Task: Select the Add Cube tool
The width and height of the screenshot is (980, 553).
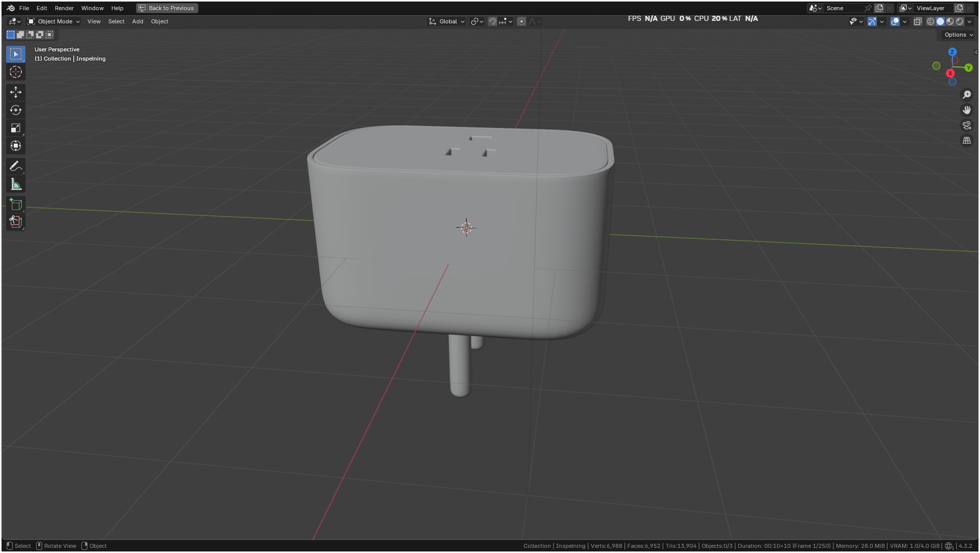Action: 16,205
